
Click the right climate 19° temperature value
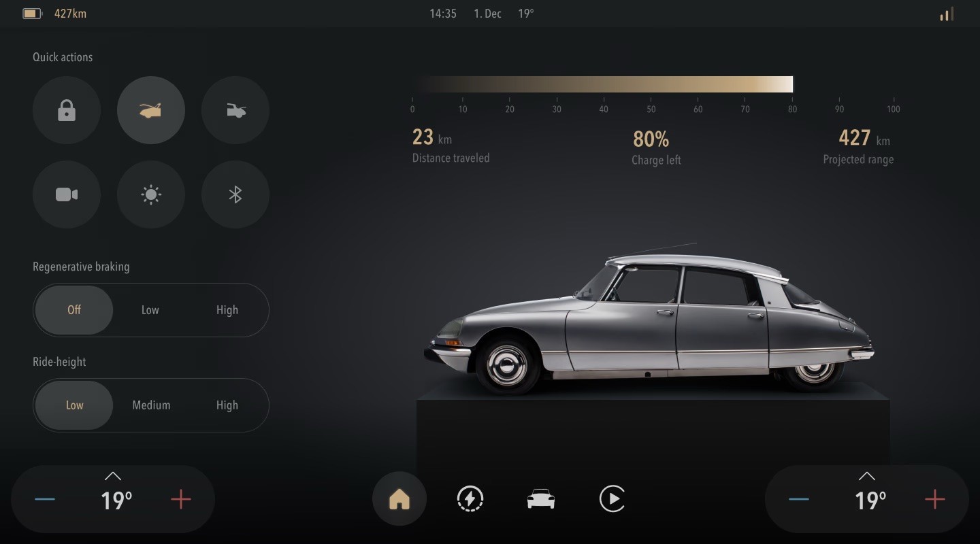tap(870, 501)
